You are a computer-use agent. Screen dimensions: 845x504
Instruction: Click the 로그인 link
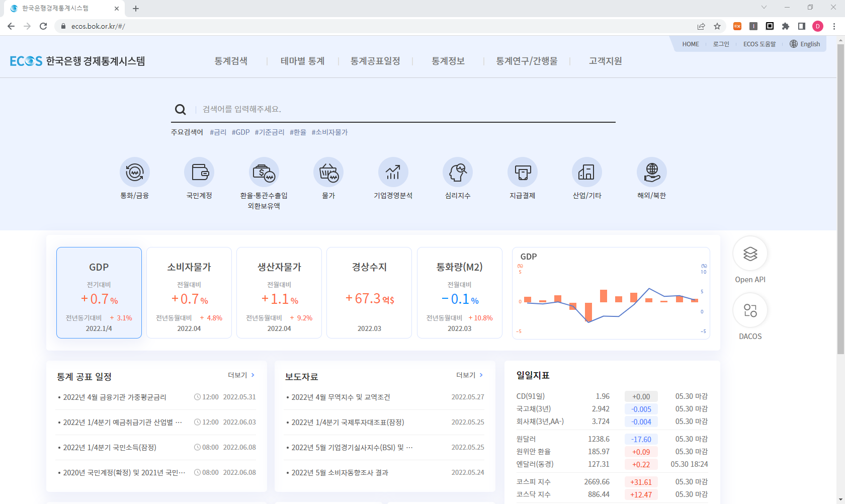(x=721, y=44)
